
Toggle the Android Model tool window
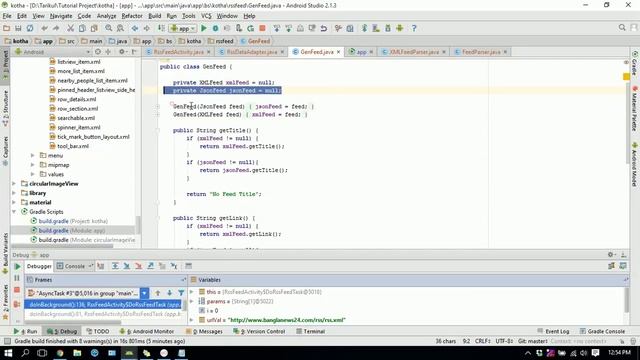(635, 164)
